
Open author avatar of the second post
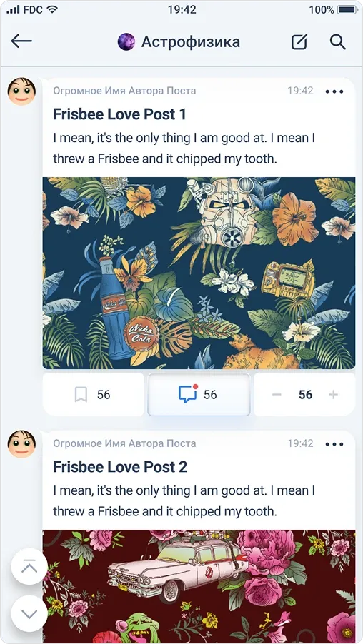[21, 444]
